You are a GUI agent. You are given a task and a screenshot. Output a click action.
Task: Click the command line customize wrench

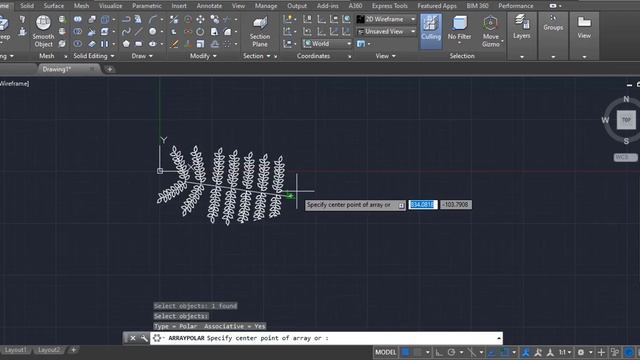coord(144,338)
